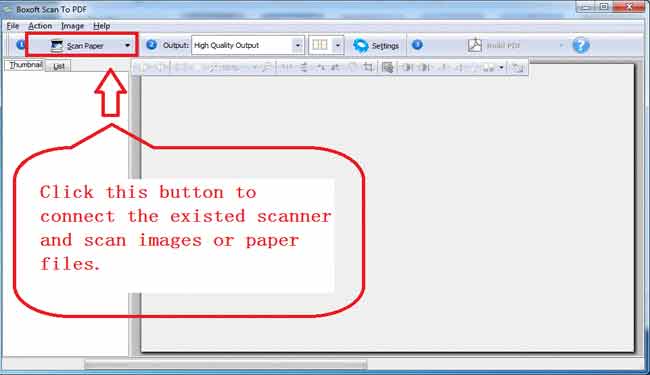The height and width of the screenshot is (375, 650).
Task: Click the step 3 blue circle icon
Action: click(417, 45)
